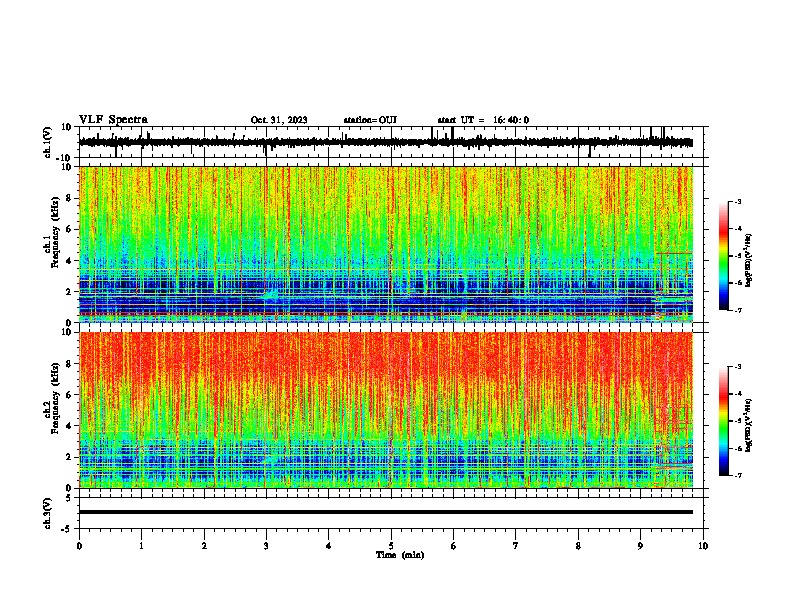Viewport: 792px width, 612px height.
Task: Click the ch.1 color scale log(PSD) label
Action: [x=749, y=260]
